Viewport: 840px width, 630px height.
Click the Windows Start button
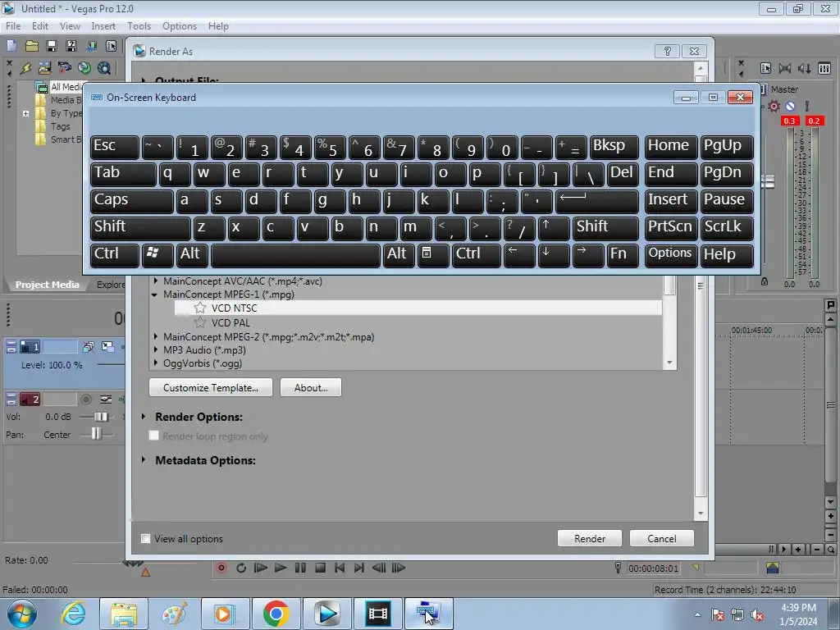[22, 614]
